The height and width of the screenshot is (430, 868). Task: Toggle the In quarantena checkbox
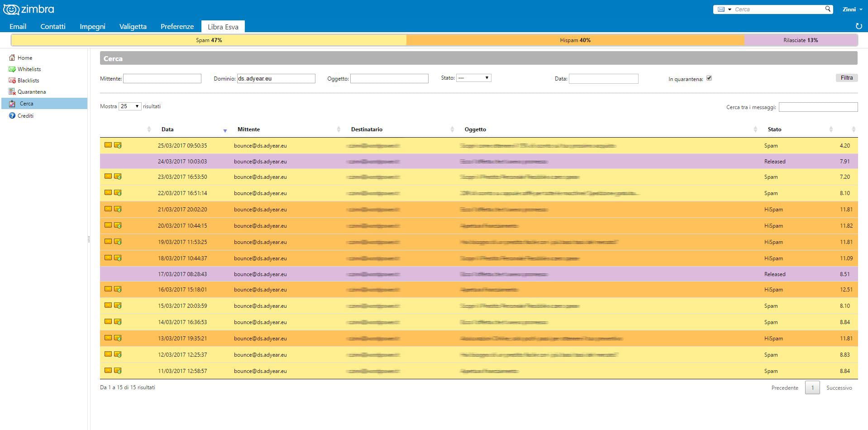709,78
